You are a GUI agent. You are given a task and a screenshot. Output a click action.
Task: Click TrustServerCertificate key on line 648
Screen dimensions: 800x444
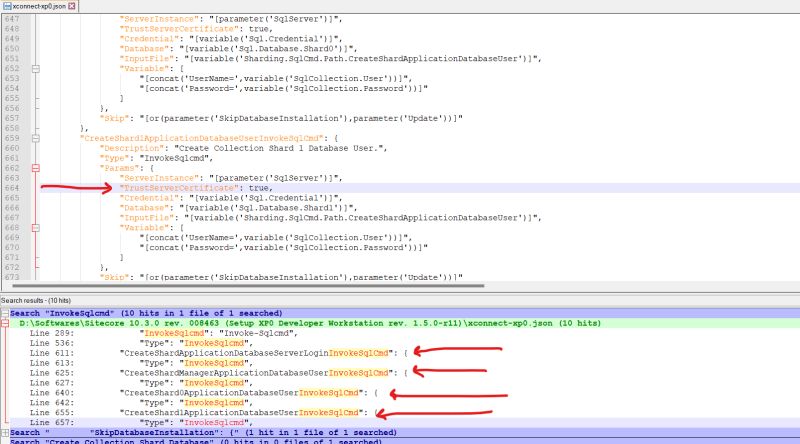pos(179,29)
